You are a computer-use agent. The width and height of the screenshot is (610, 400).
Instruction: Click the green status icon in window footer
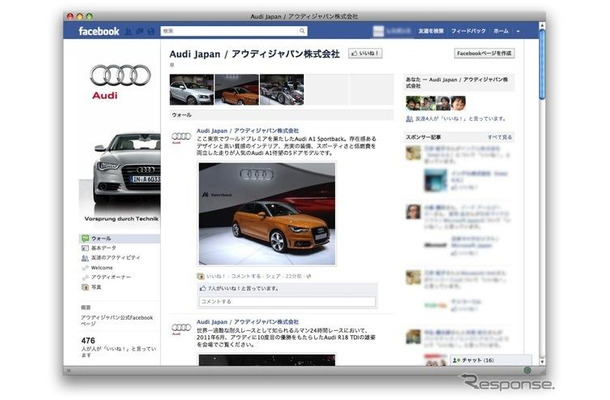[x=528, y=370]
